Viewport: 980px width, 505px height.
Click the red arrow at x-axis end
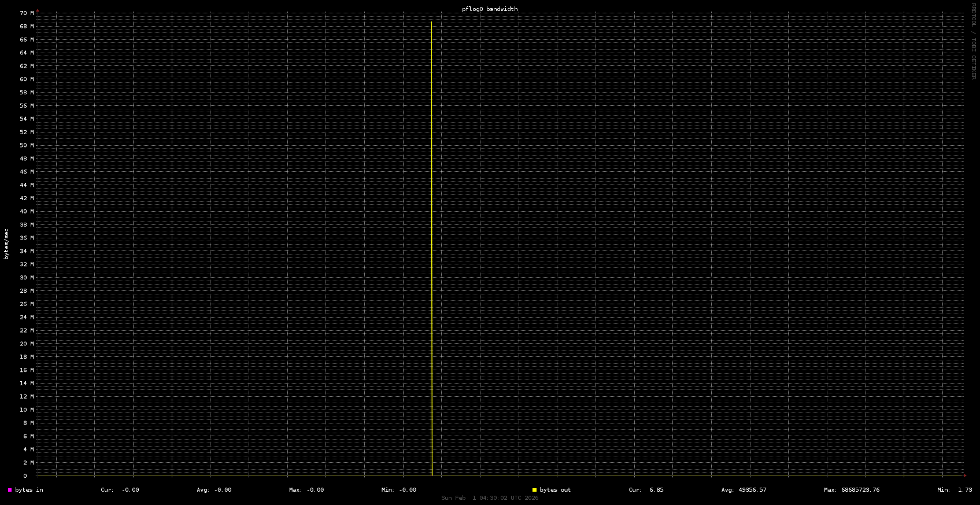point(964,475)
